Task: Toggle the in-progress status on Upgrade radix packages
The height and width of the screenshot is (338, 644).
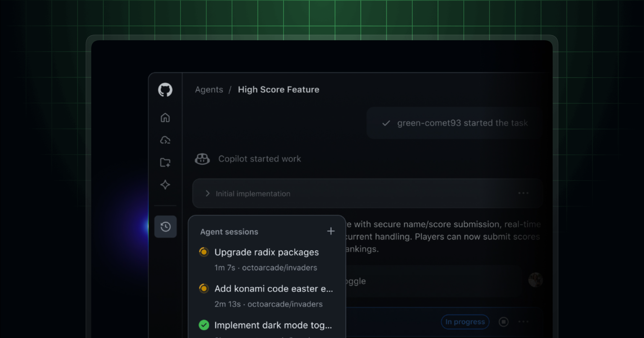Action: point(204,252)
